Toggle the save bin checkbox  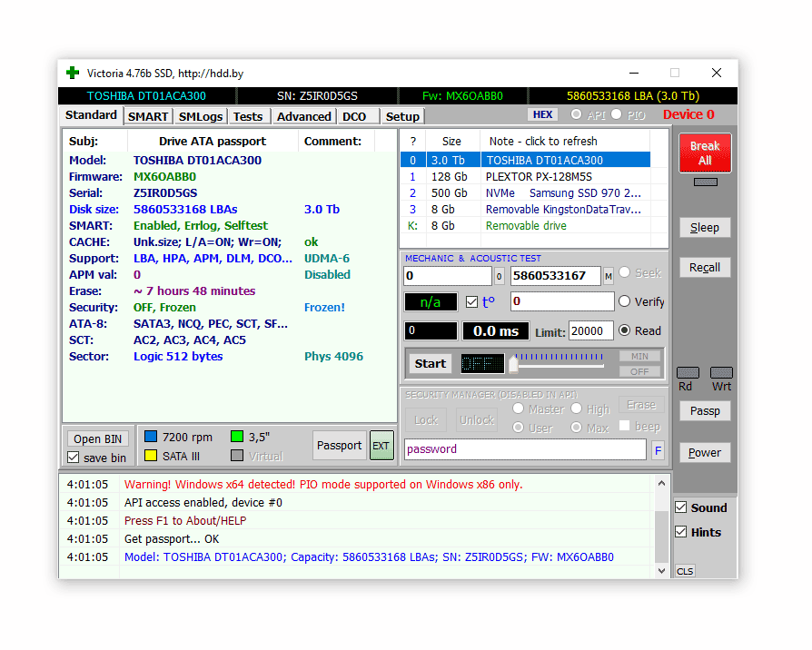74,458
